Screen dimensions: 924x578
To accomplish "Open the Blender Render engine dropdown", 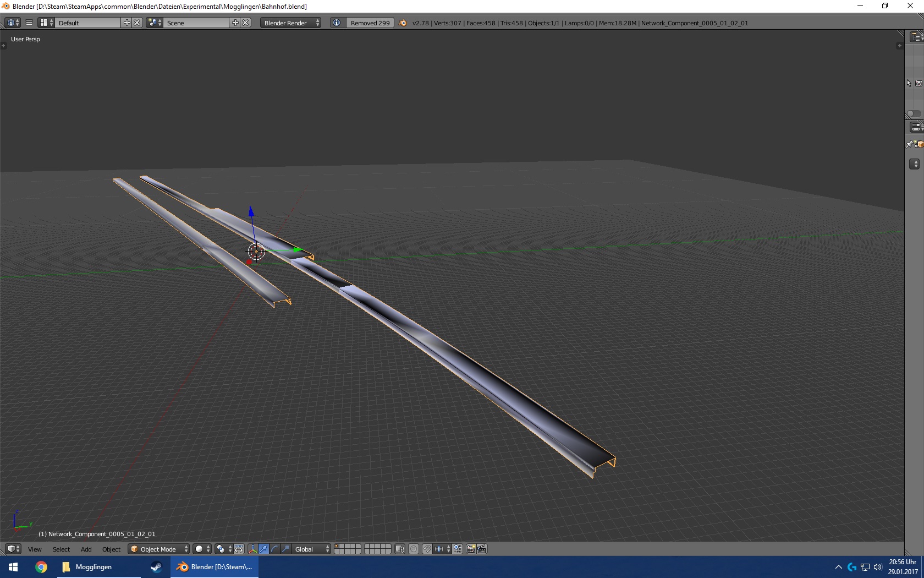I will tap(291, 23).
